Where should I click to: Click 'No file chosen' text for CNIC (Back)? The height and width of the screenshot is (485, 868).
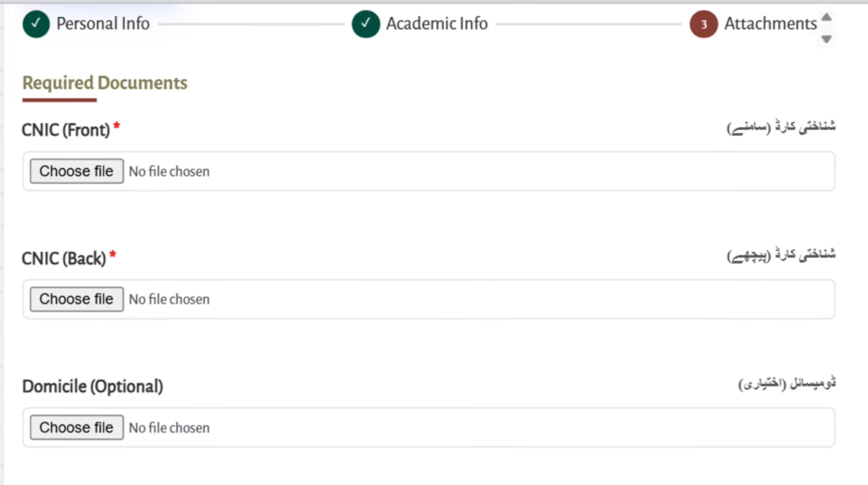169,299
